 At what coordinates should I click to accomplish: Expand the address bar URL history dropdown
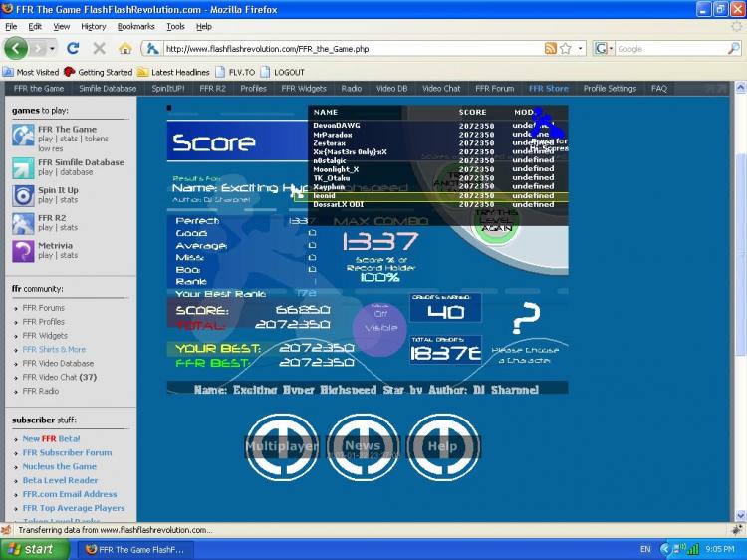coord(580,48)
